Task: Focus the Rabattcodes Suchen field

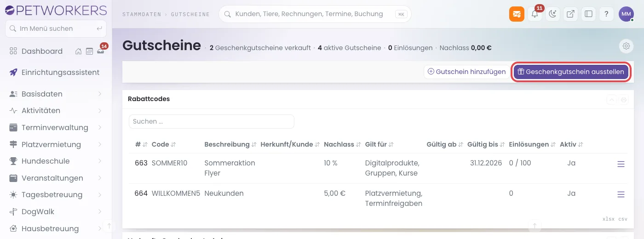Action: pyautogui.click(x=211, y=122)
